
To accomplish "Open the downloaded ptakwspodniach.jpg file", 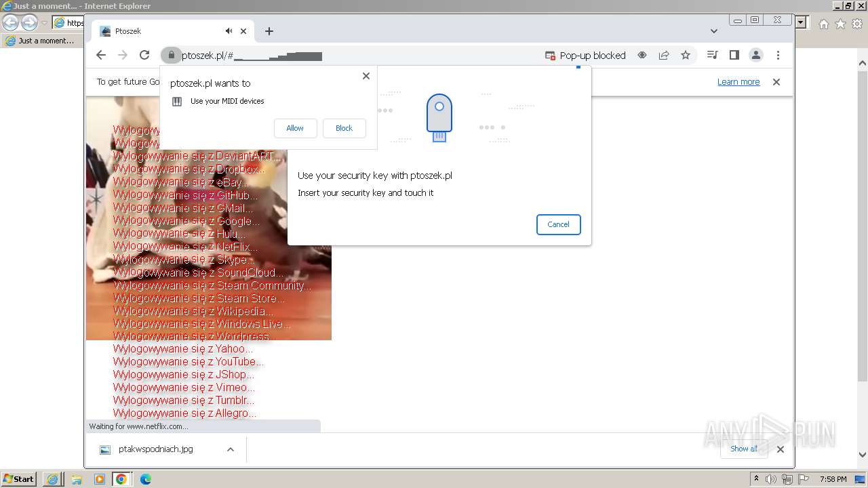I will [155, 449].
